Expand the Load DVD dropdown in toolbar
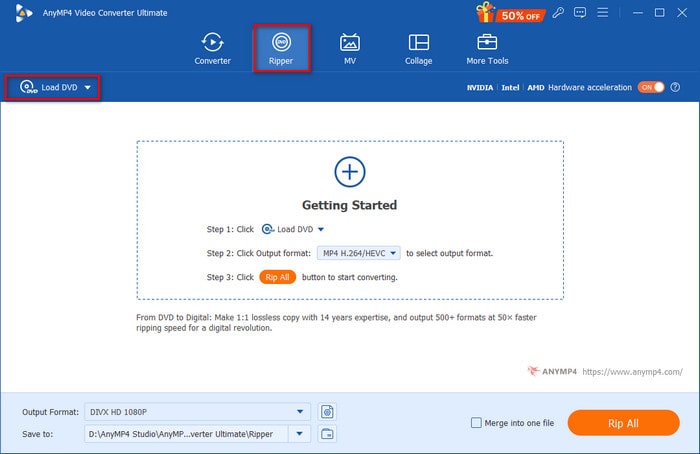 [x=88, y=88]
